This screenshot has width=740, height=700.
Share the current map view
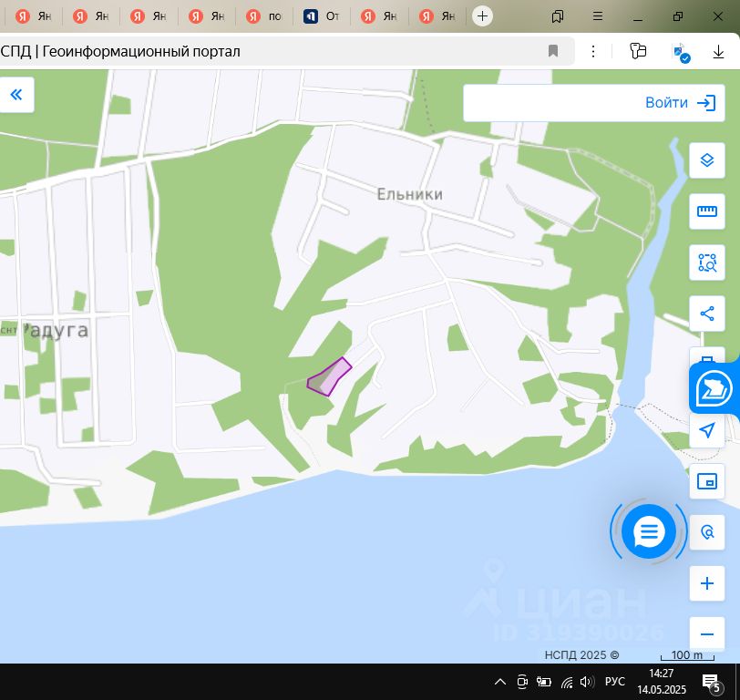[706, 314]
